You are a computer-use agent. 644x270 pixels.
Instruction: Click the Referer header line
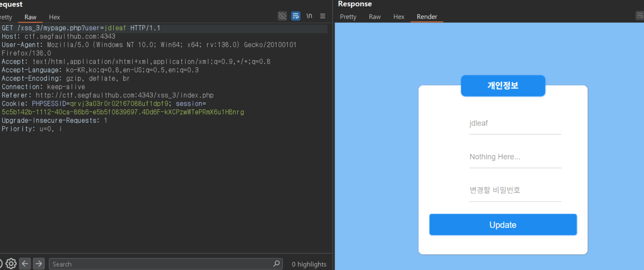(108, 95)
